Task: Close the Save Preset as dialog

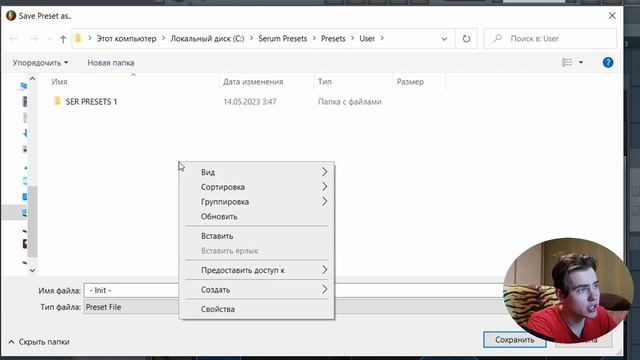Action: pos(612,16)
